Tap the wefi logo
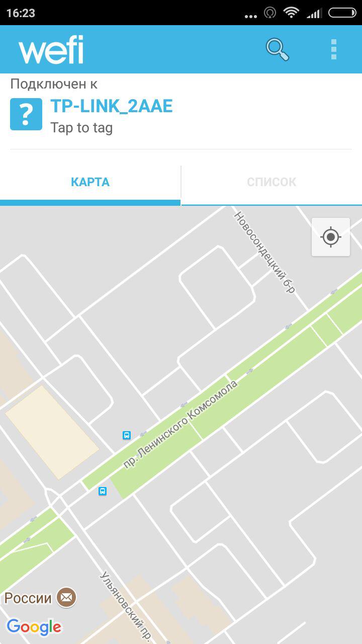This screenshot has height=644, width=362. [51, 50]
